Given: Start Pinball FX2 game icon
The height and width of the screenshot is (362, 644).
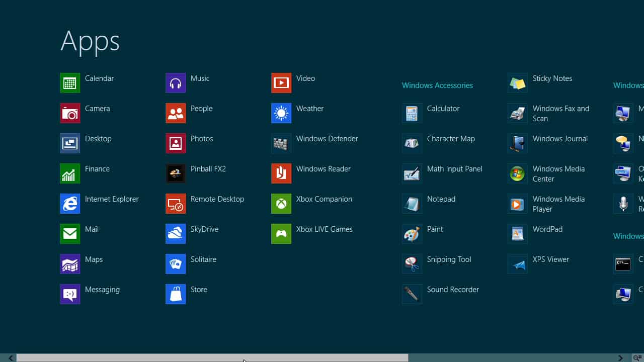Looking at the screenshot, I should tap(176, 173).
